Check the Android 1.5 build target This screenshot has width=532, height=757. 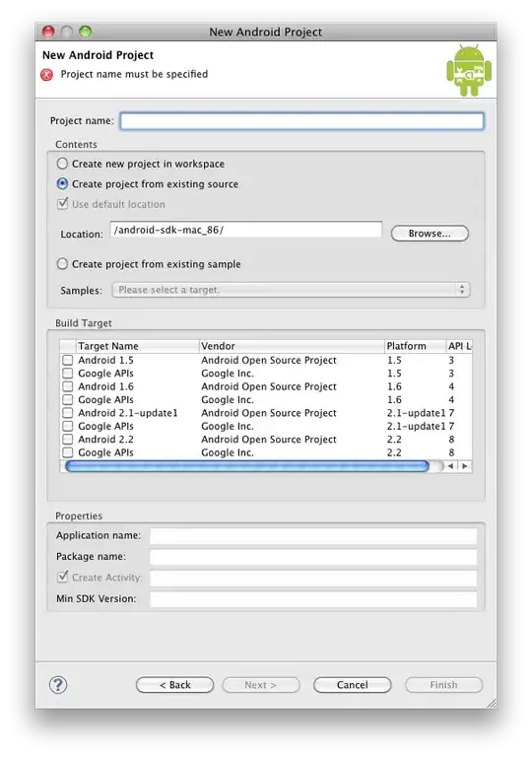(x=68, y=360)
